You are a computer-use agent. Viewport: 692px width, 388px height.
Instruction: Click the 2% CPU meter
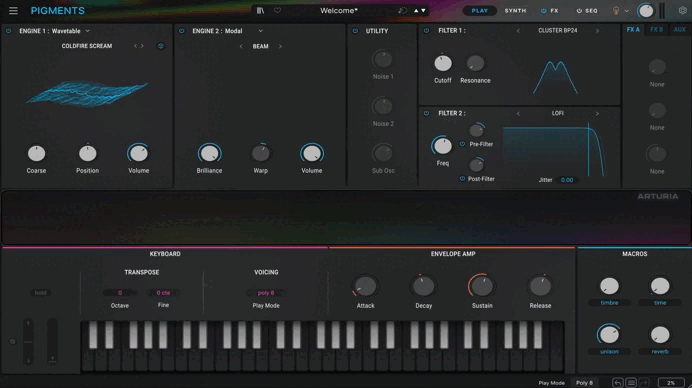tap(671, 383)
